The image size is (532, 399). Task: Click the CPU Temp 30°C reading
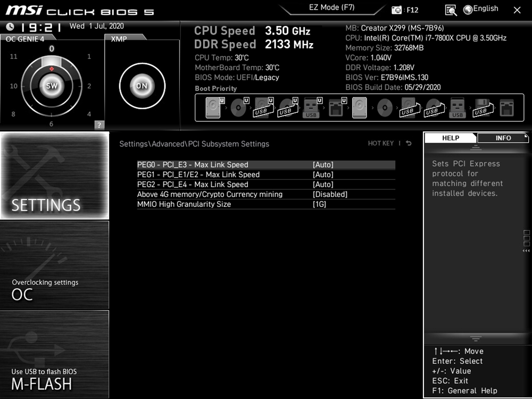coord(221,57)
